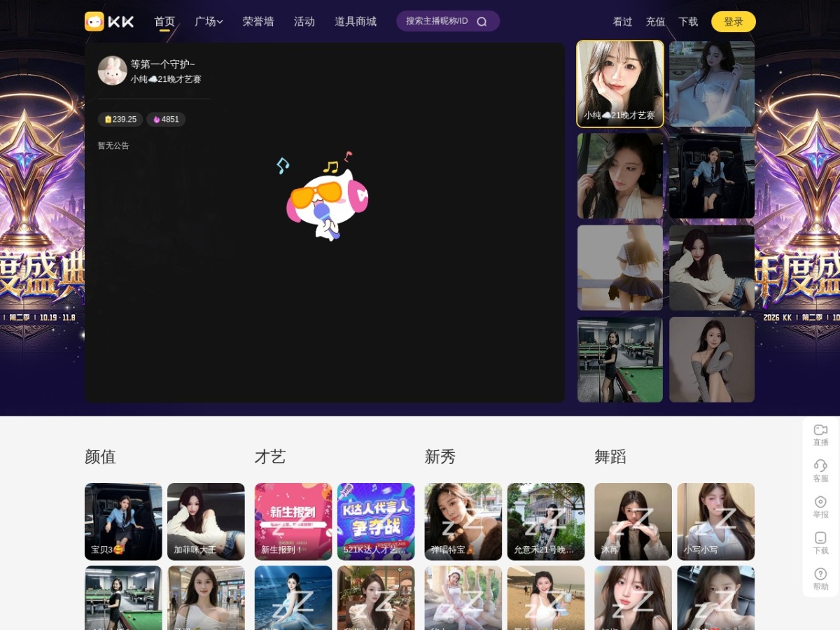Click the 239.25 coin badge
This screenshot has width=840, height=630.
120,119
